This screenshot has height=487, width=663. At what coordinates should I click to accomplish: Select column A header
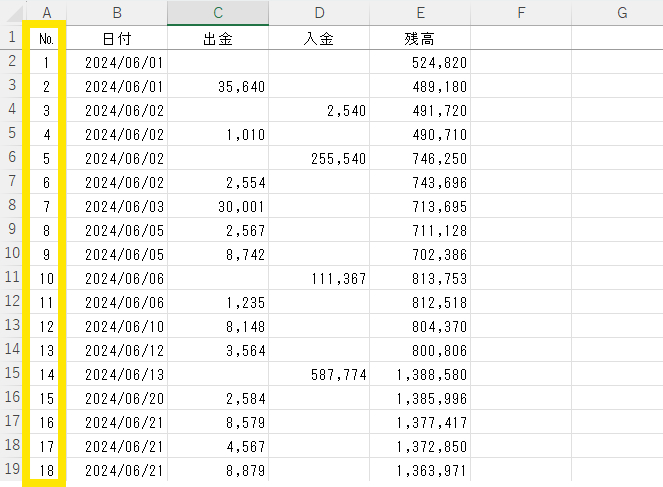click(x=47, y=13)
